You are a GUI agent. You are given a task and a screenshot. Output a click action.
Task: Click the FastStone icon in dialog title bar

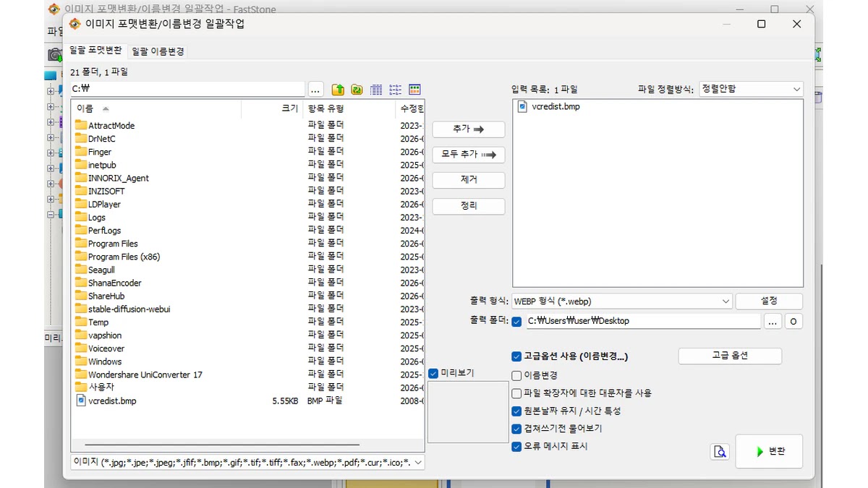tap(75, 24)
